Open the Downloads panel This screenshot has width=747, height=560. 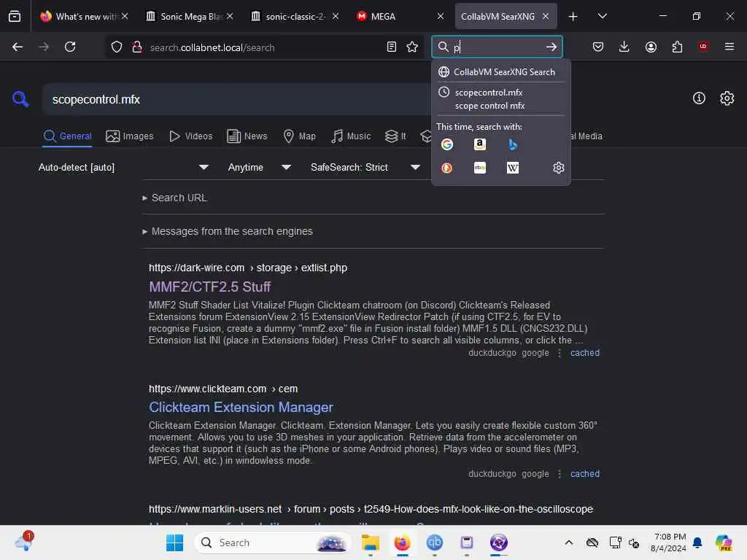tap(624, 47)
